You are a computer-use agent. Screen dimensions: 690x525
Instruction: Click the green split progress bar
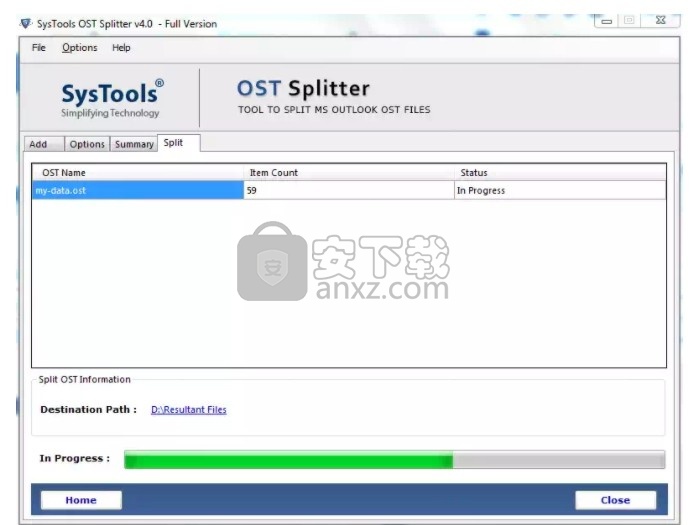[394, 460]
